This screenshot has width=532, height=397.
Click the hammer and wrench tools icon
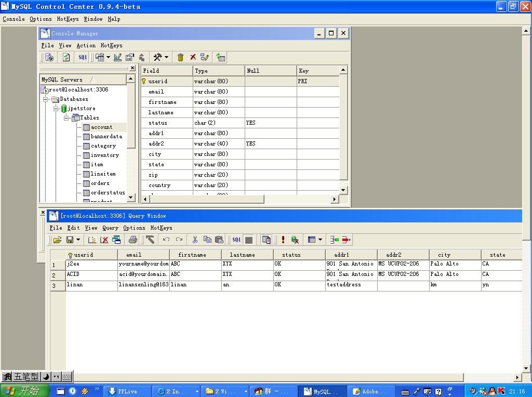157,57
